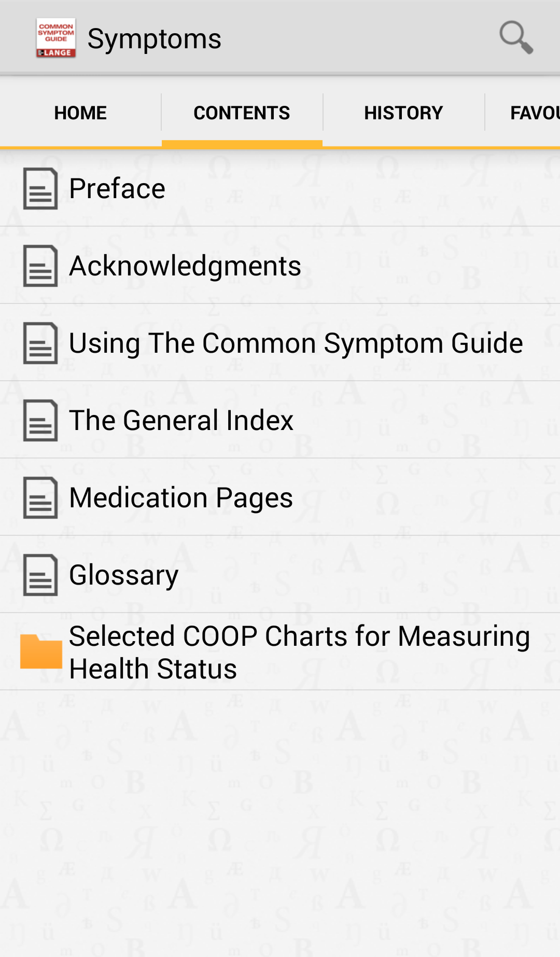
Task: Open the Medication Pages entry
Action: (x=280, y=497)
